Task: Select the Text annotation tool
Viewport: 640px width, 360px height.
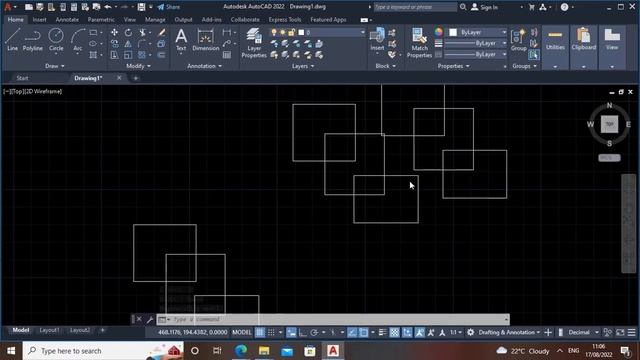Action: pyautogui.click(x=181, y=40)
